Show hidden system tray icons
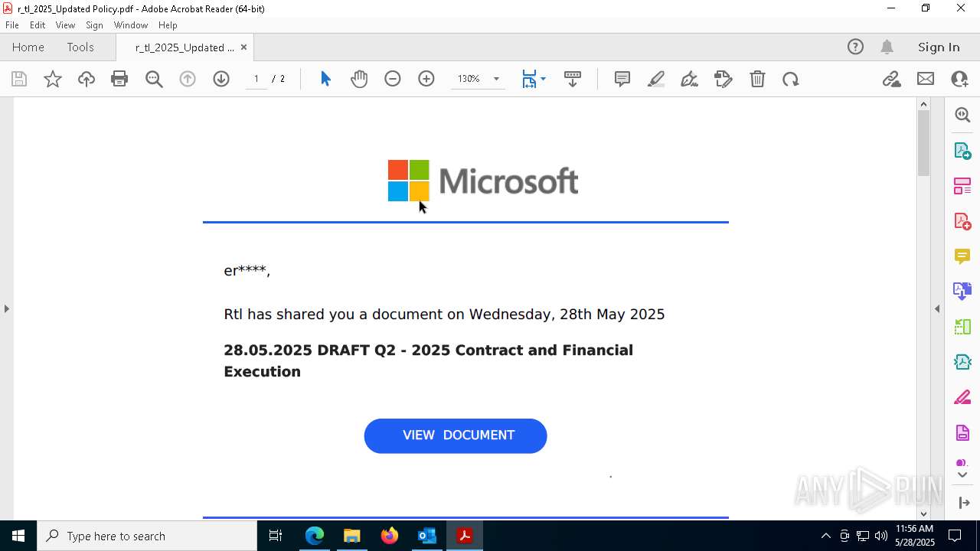 (x=825, y=536)
